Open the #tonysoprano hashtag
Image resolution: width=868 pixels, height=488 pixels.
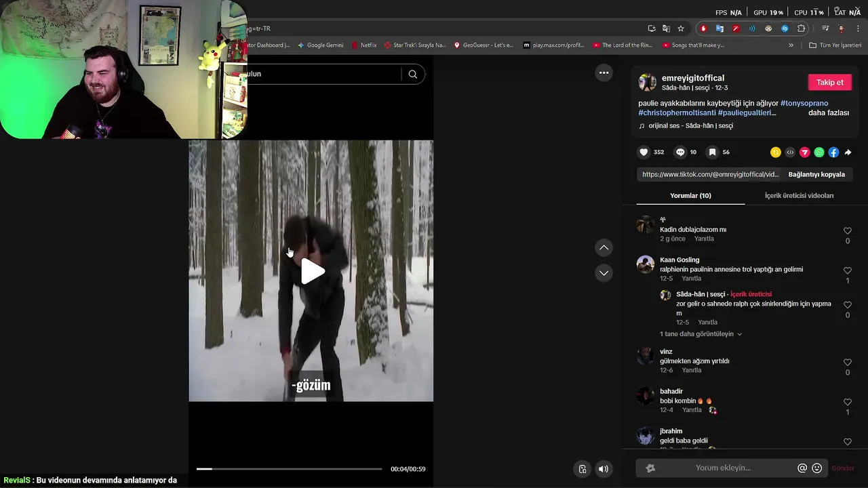[804, 103]
